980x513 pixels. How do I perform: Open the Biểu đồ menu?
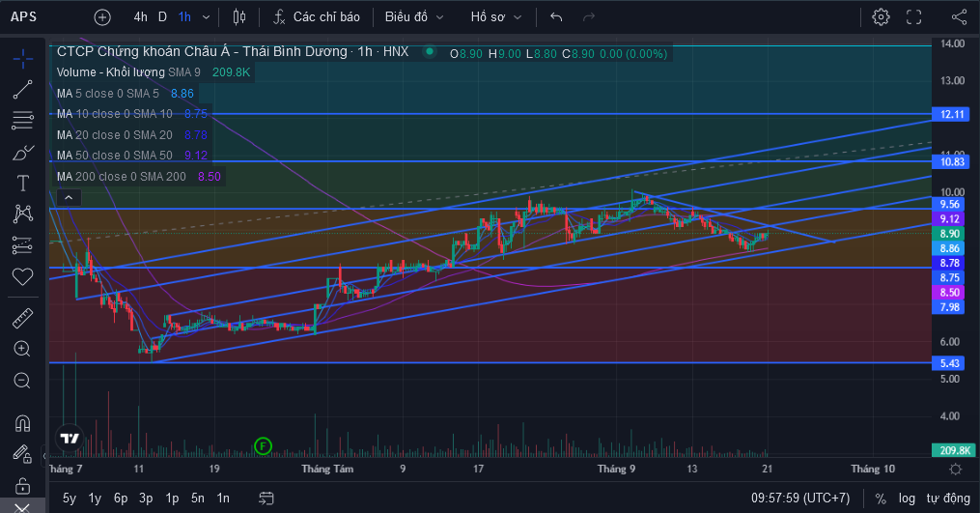(414, 16)
